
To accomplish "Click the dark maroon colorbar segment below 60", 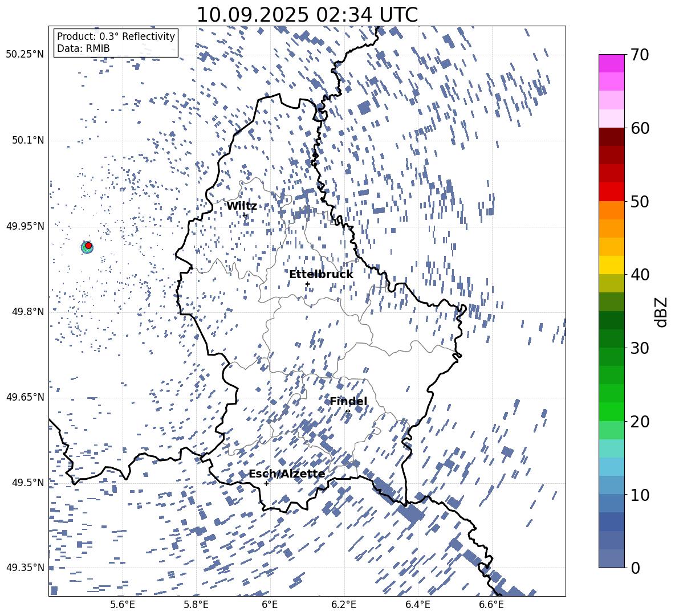I will coord(612,137).
